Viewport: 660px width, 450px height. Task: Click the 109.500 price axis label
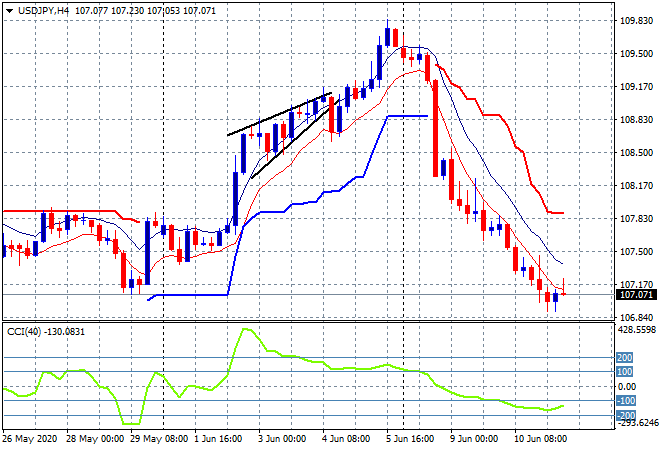pos(636,53)
